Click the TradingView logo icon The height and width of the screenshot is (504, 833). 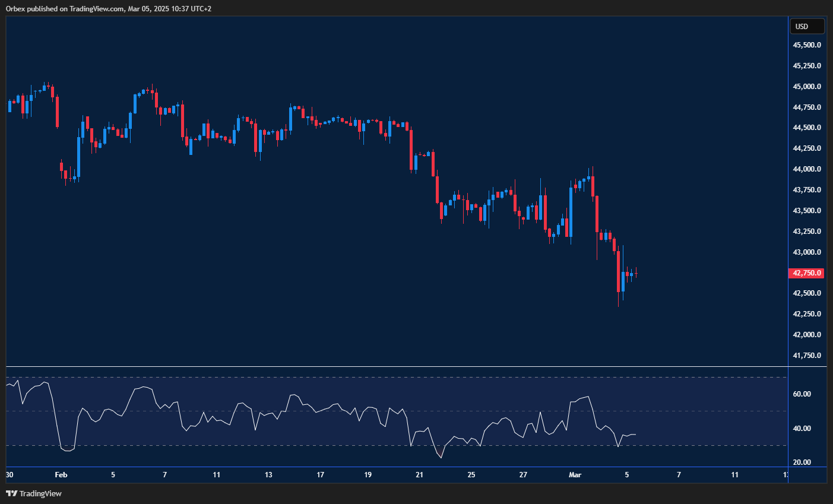coord(13,493)
